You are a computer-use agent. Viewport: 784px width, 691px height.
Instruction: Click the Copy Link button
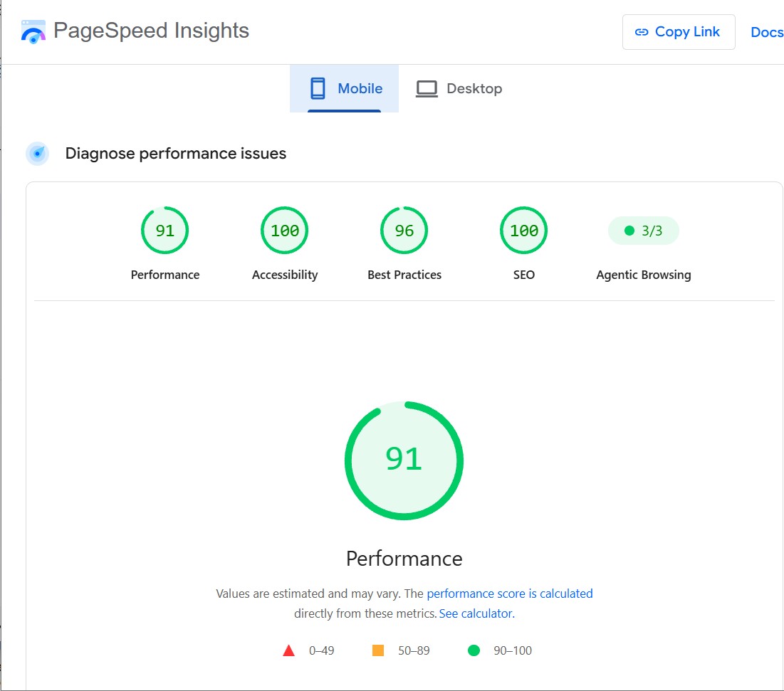pos(679,32)
